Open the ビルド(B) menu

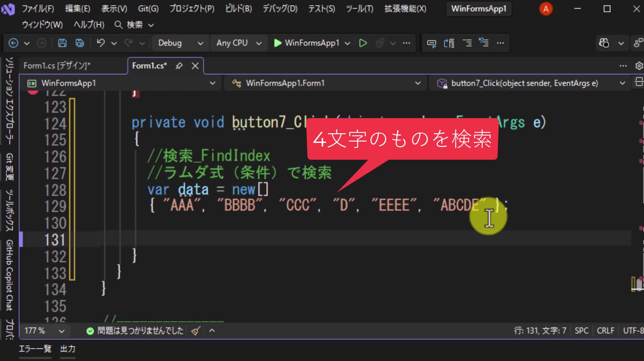coord(238,9)
